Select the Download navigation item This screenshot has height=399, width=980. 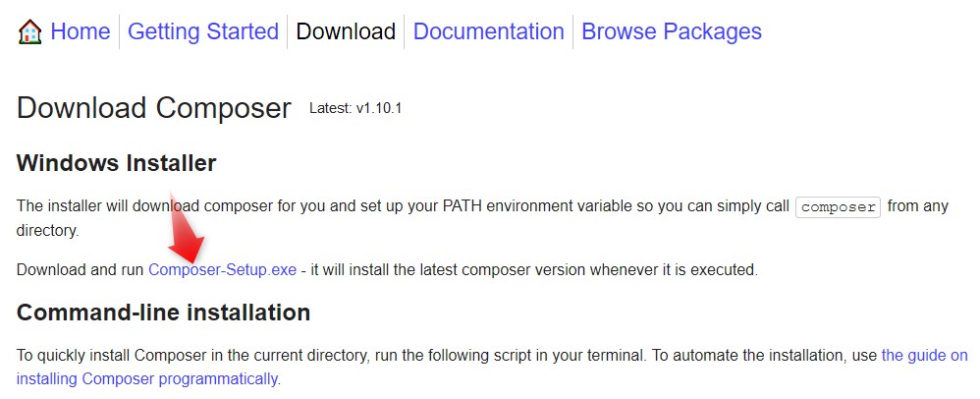(x=346, y=31)
